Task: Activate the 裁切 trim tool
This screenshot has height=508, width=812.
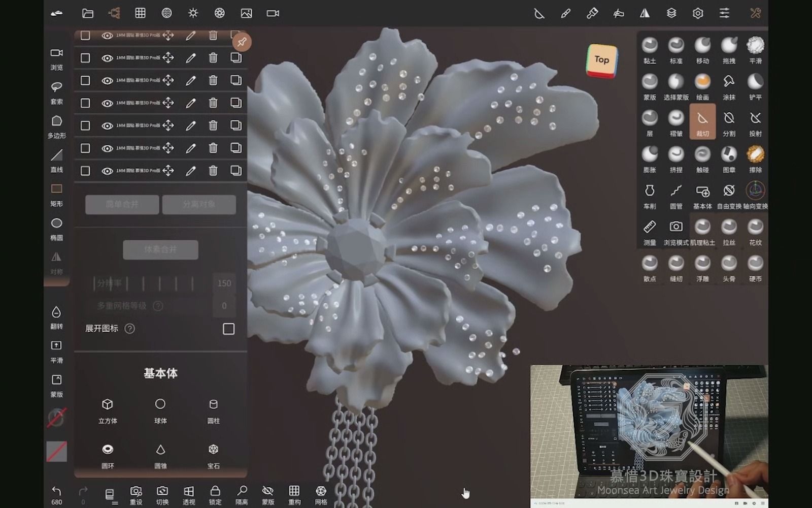Action: [x=702, y=122]
